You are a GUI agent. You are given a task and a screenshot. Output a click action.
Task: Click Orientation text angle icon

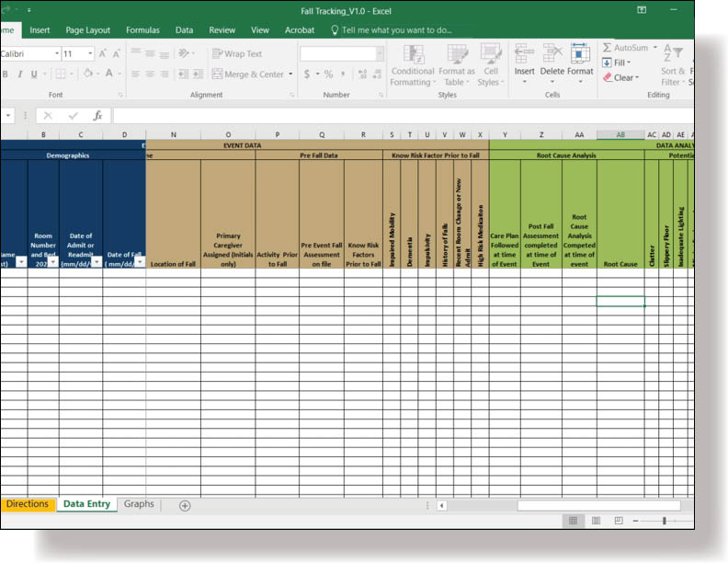pos(184,53)
